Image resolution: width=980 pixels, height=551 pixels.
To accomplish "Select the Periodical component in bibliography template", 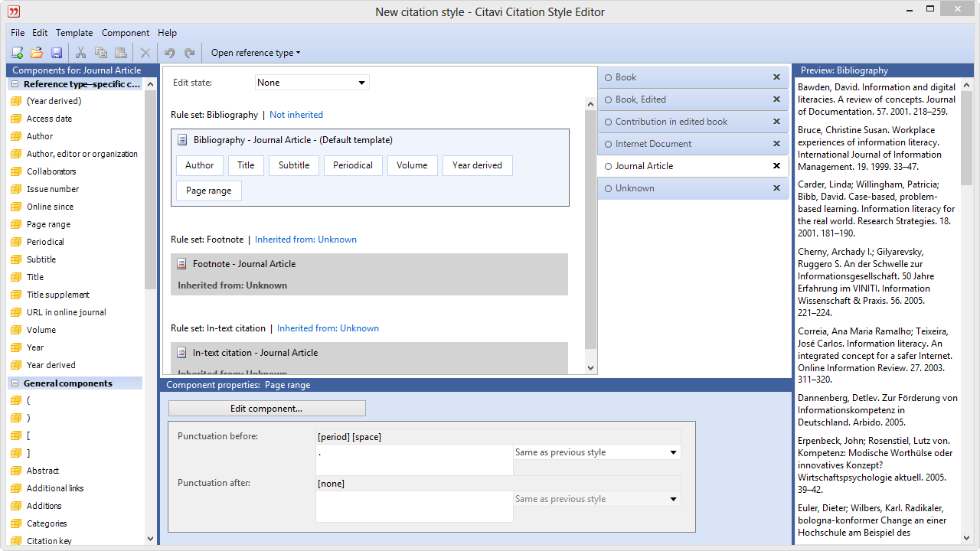I will pyautogui.click(x=353, y=165).
